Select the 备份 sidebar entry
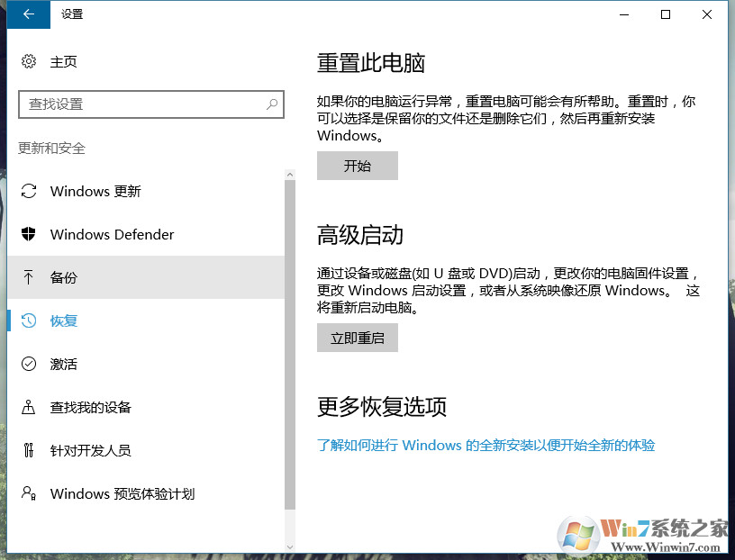This screenshot has height=560, width=735. click(63, 277)
